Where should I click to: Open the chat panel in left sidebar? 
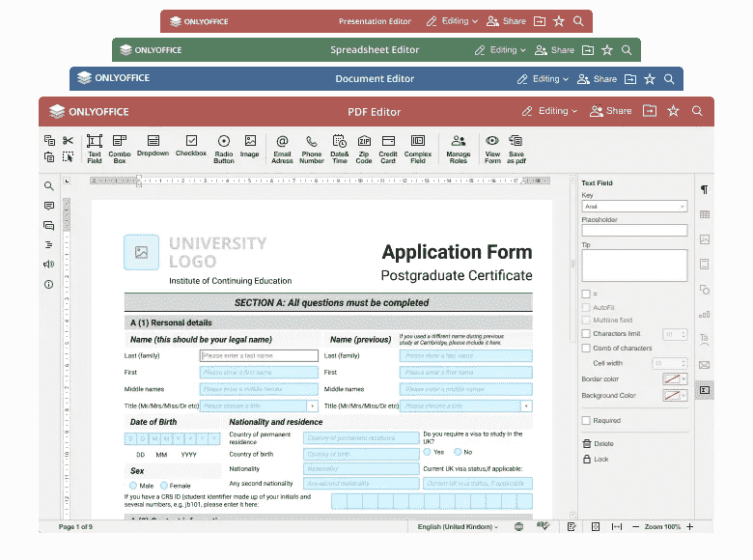[48, 225]
